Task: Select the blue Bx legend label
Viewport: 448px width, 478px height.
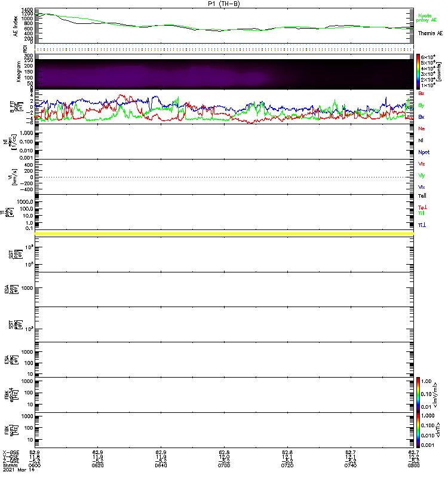Action: point(422,117)
